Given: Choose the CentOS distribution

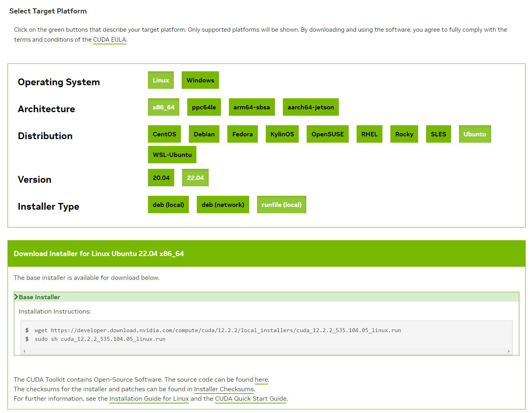Looking at the screenshot, I should pos(165,134).
